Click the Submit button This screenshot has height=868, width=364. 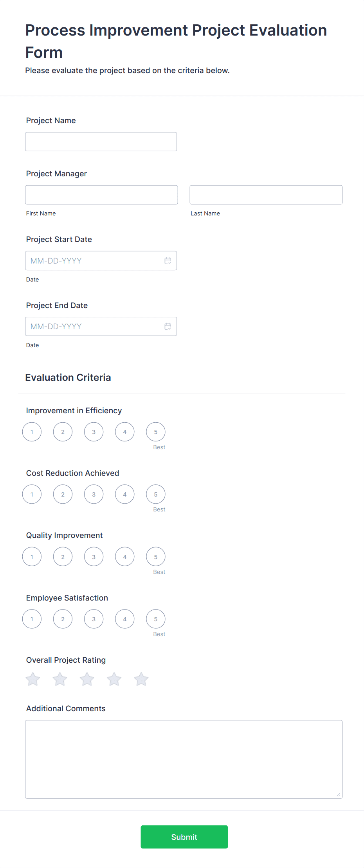[x=184, y=837]
